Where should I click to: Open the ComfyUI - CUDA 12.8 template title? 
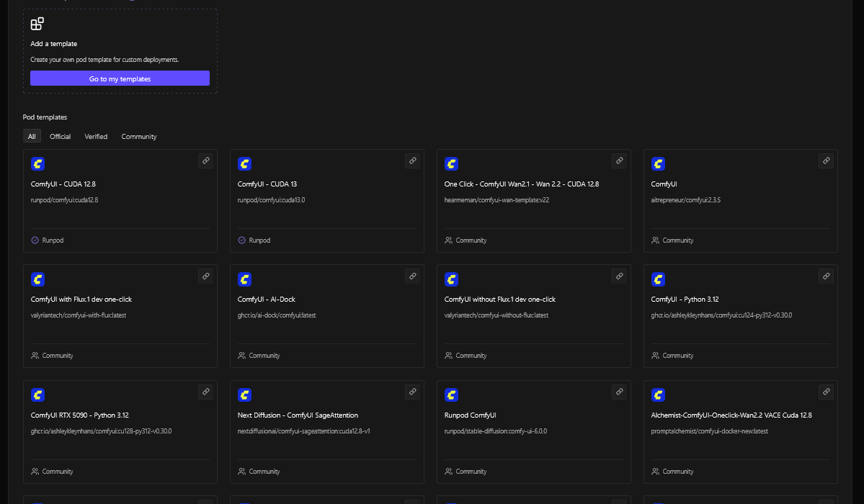coord(63,184)
